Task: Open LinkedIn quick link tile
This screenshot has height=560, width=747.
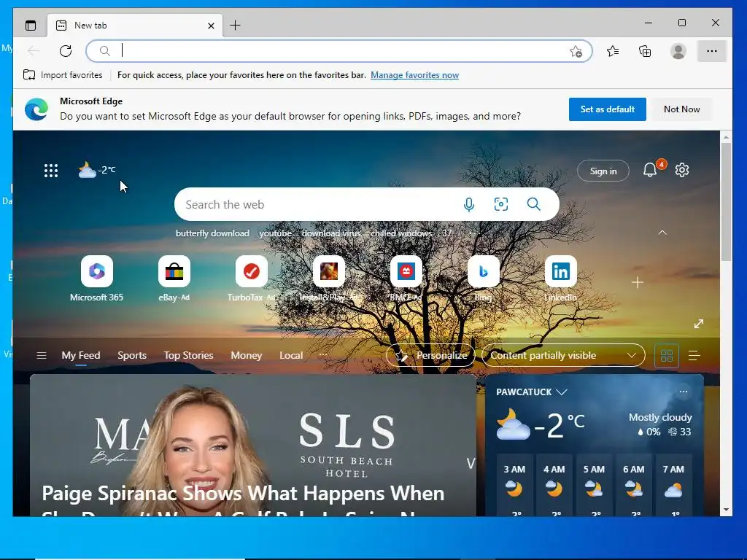Action: point(561,279)
